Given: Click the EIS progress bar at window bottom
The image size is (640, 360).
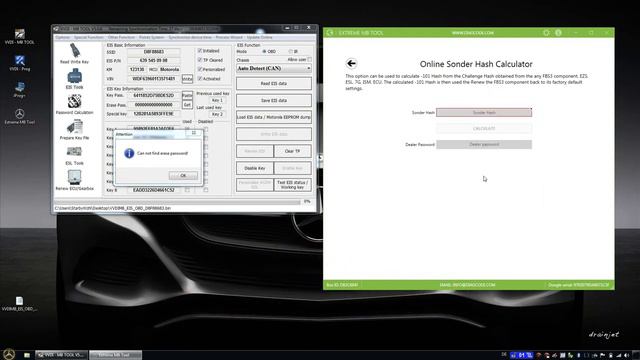Looking at the screenshot, I should [x=178, y=202].
